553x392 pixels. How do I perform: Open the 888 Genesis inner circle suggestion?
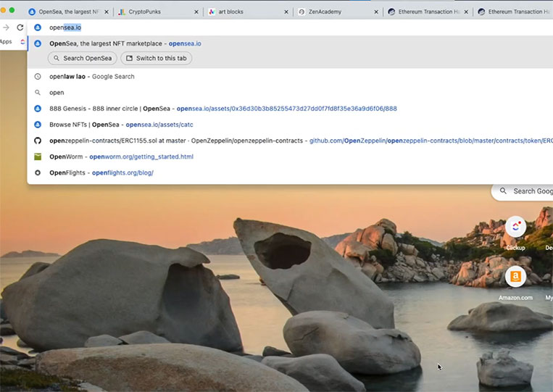click(290, 109)
